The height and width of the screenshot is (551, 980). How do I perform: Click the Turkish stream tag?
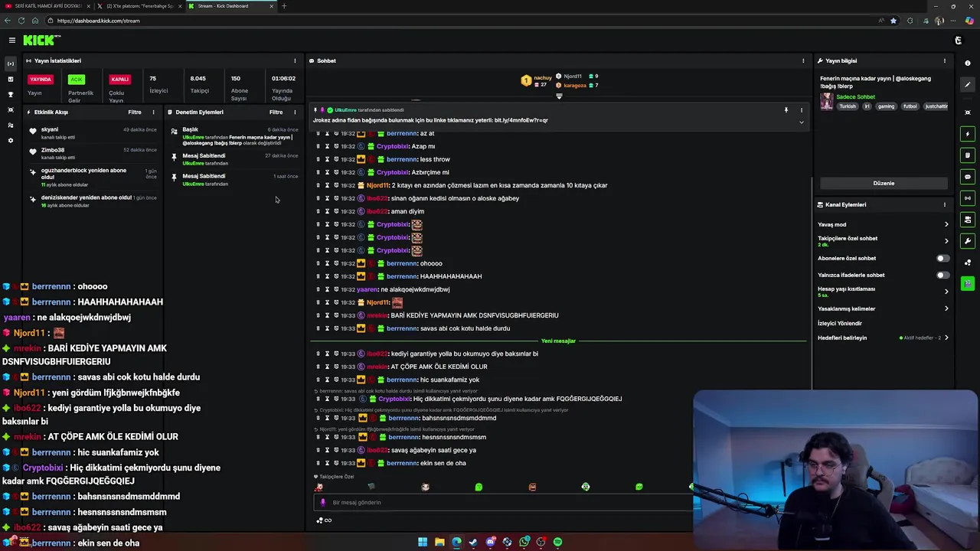(848, 106)
